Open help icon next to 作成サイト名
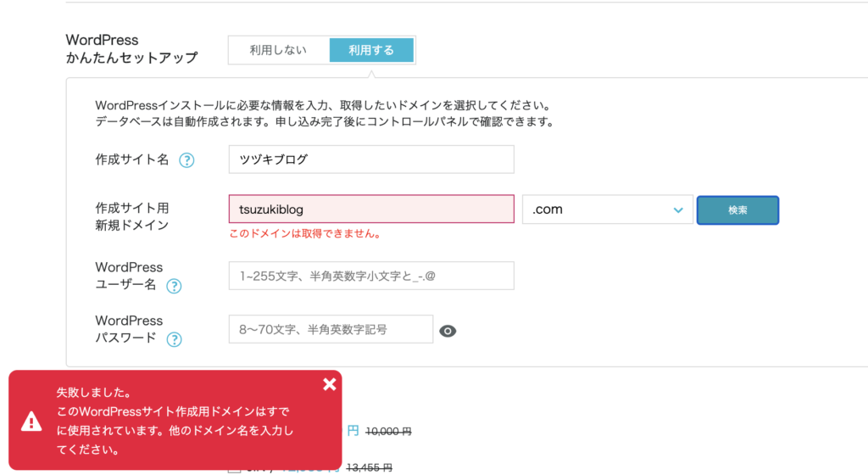 click(186, 160)
